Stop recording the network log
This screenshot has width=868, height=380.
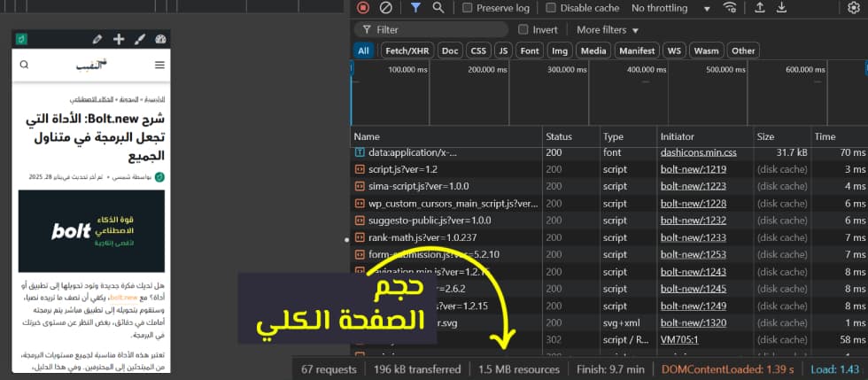(x=363, y=8)
